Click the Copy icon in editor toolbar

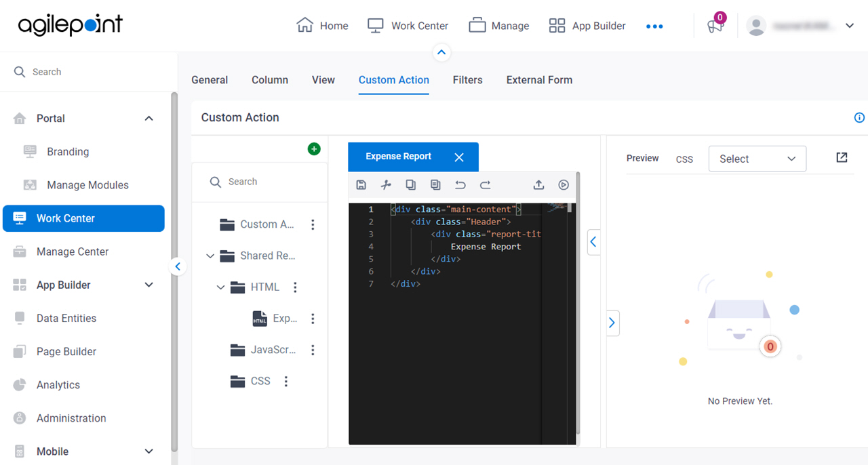(410, 184)
